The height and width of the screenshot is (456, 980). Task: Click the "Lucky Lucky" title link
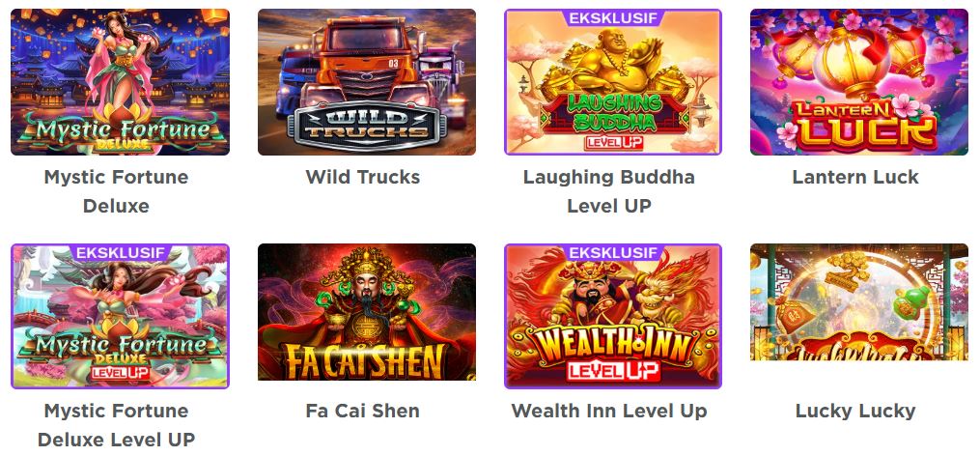(855, 411)
